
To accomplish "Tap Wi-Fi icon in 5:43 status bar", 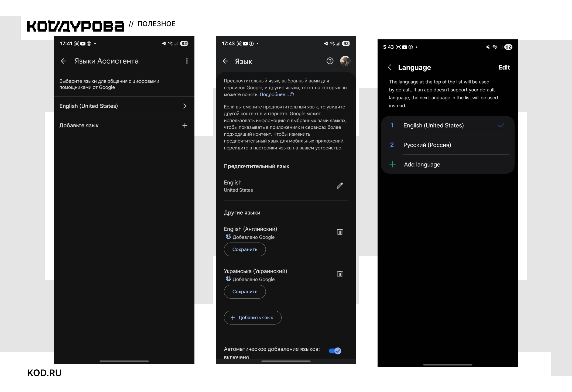I will (495, 47).
